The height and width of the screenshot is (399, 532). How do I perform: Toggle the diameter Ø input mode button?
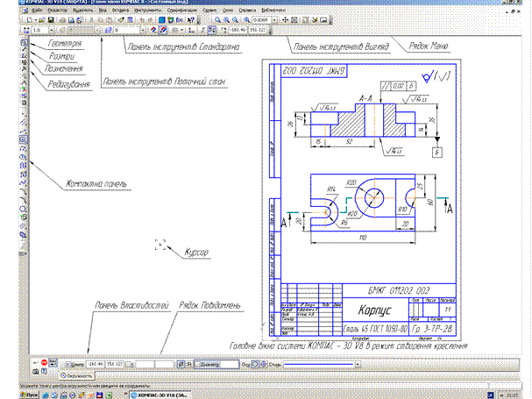(x=181, y=365)
